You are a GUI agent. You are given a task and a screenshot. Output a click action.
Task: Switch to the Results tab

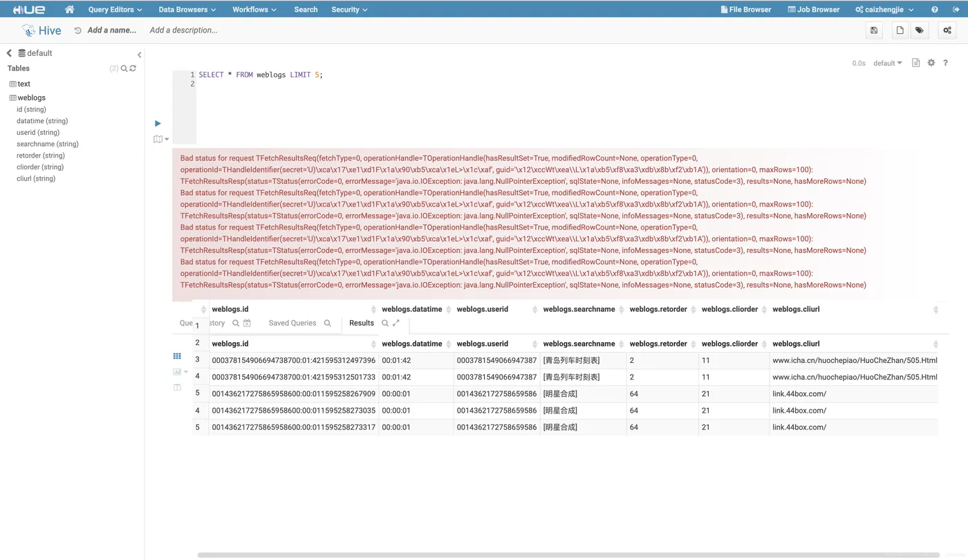click(361, 323)
